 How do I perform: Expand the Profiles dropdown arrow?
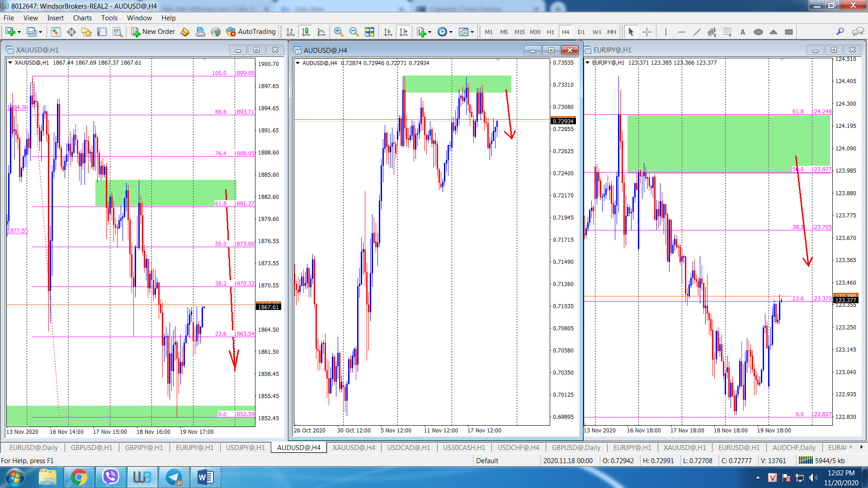point(40,32)
